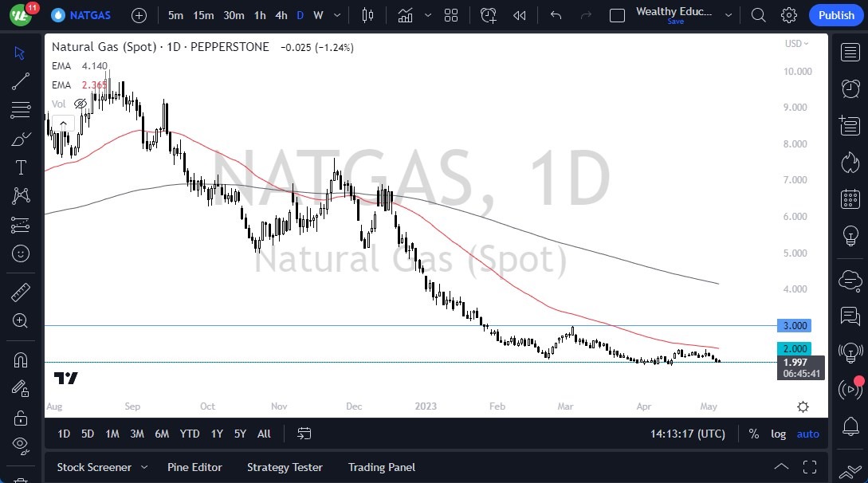868x483 pixels.
Task: Toggle visibility of the Vol indicator
Action: pyautogui.click(x=81, y=104)
